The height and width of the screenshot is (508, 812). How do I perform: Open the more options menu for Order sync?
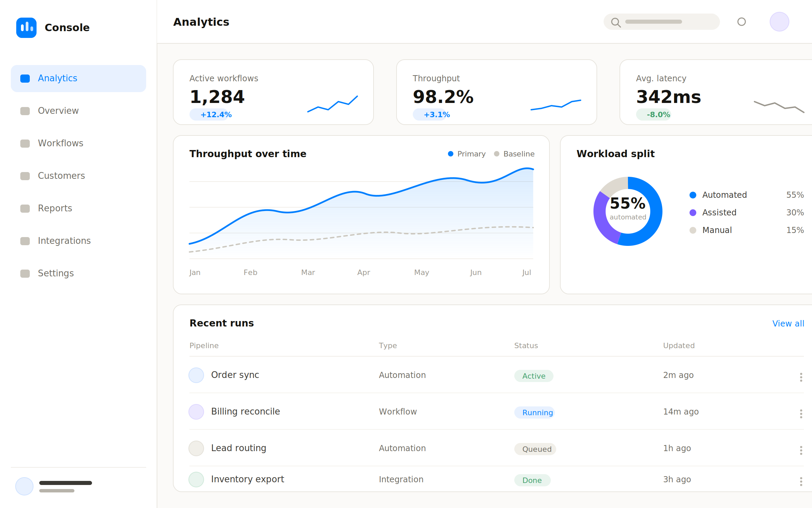[x=801, y=377]
